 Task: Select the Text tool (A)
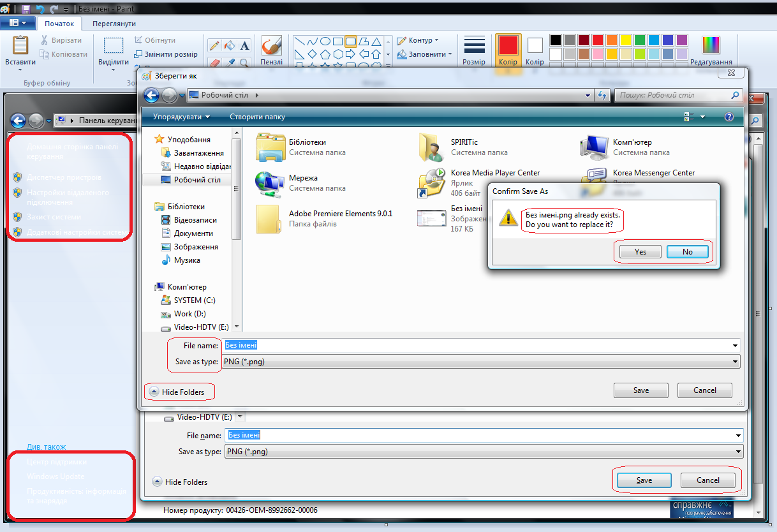[245, 45]
